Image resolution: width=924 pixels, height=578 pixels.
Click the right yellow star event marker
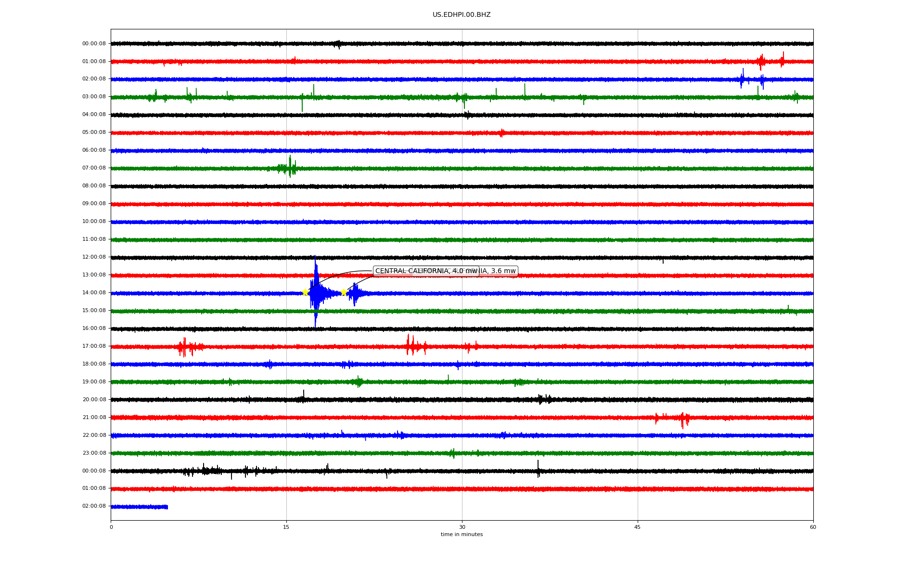pos(344,292)
